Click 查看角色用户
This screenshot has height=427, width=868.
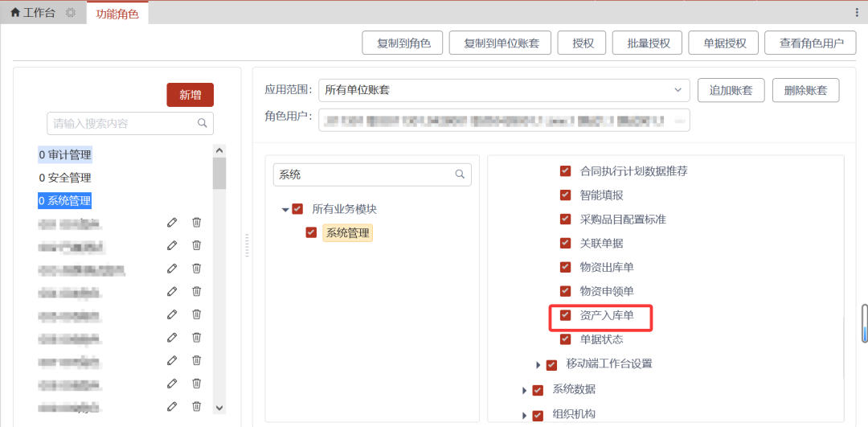[x=810, y=43]
